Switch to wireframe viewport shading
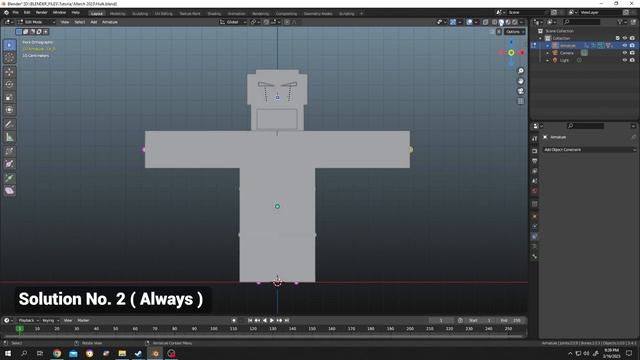Image resolution: width=640 pixels, height=360 pixels. point(495,22)
